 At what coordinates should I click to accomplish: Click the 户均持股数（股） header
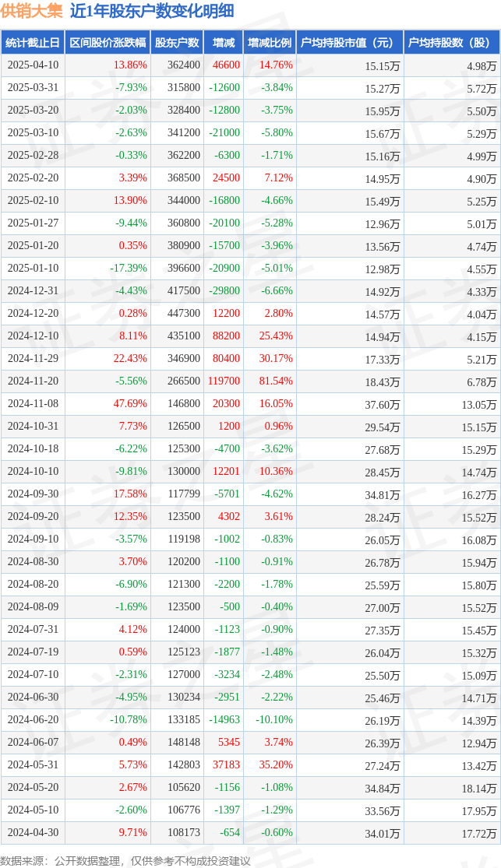pyautogui.click(x=452, y=43)
